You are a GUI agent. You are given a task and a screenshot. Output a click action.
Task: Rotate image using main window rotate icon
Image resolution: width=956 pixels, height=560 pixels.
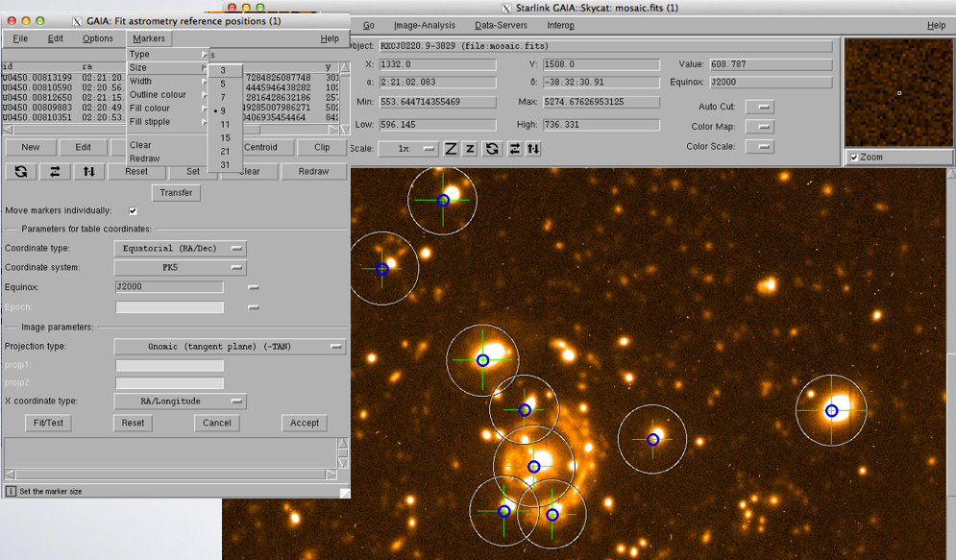point(492,149)
